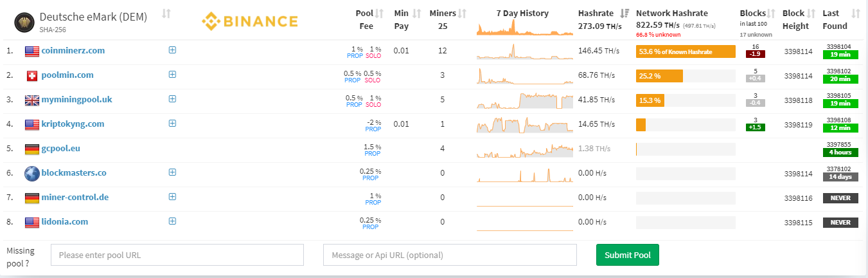Viewport: 868px width, 278px height.
Task: Open kriptokyng.com pool link
Action: pyautogui.click(x=73, y=124)
